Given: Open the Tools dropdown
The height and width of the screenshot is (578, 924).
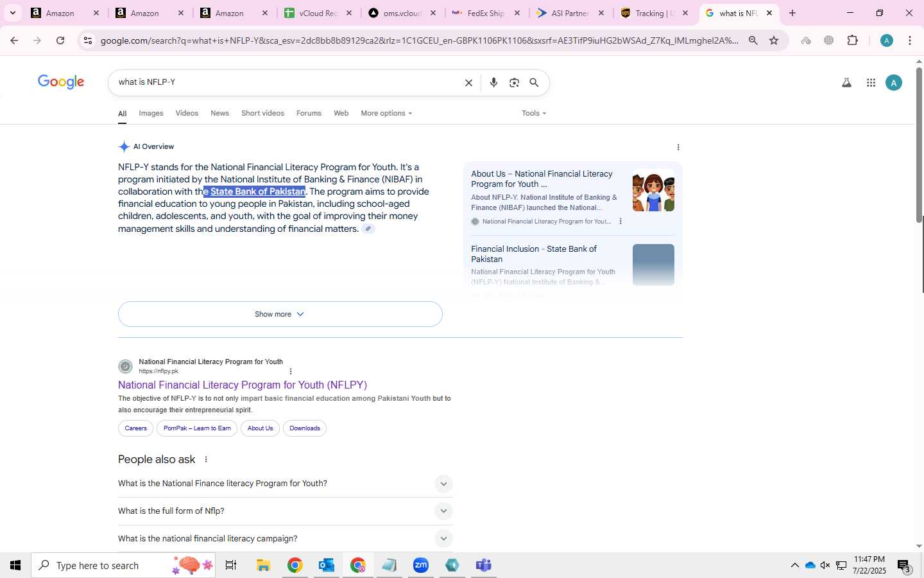Looking at the screenshot, I should coord(534,113).
